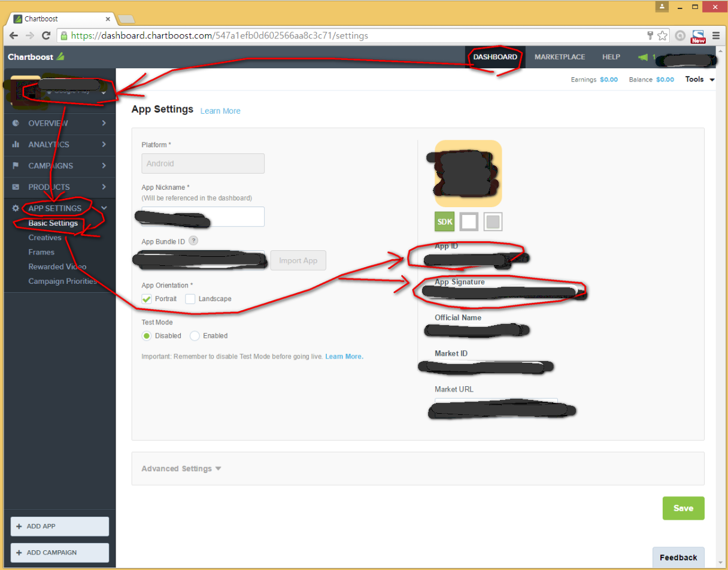Image resolution: width=728 pixels, height=570 pixels.
Task: Click Learn More in Test Mode note
Action: (344, 356)
